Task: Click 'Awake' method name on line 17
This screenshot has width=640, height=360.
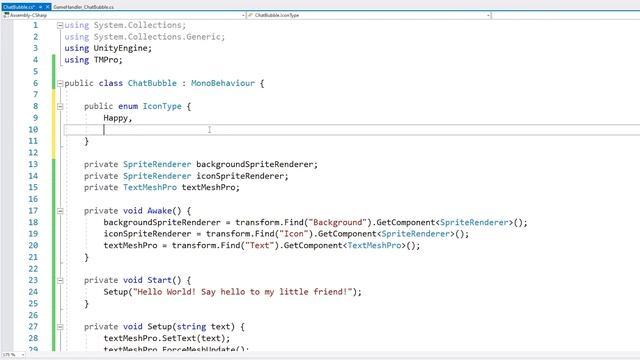Action: (x=160, y=211)
